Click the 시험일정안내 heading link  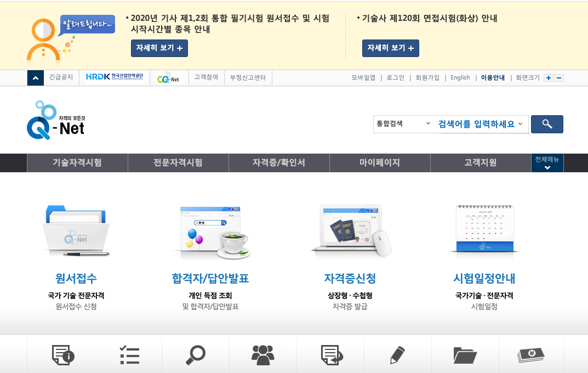[484, 279]
